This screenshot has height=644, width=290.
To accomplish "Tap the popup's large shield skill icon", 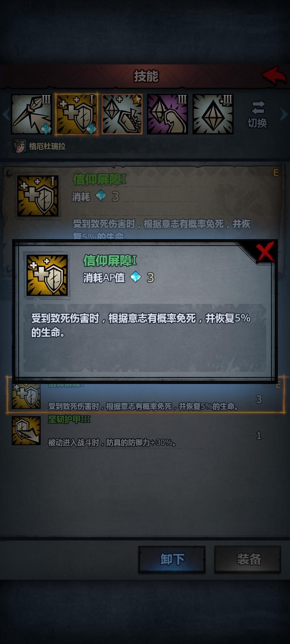I will tap(47, 275).
